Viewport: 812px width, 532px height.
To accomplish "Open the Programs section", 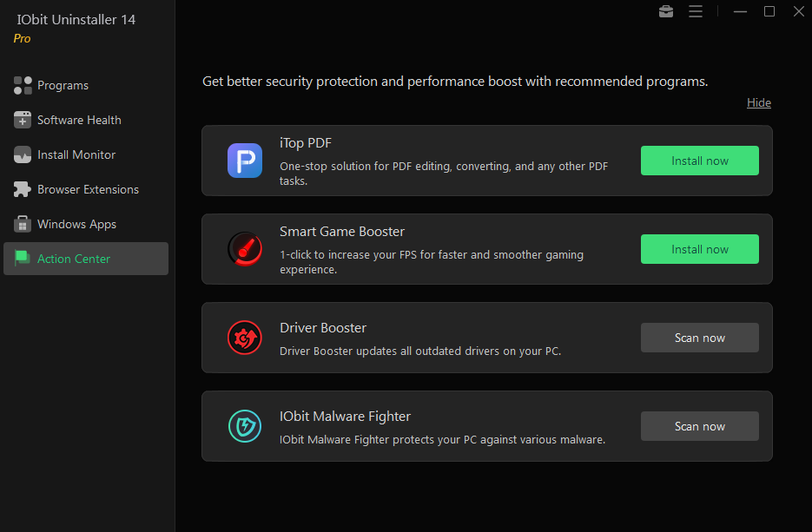I will point(86,85).
